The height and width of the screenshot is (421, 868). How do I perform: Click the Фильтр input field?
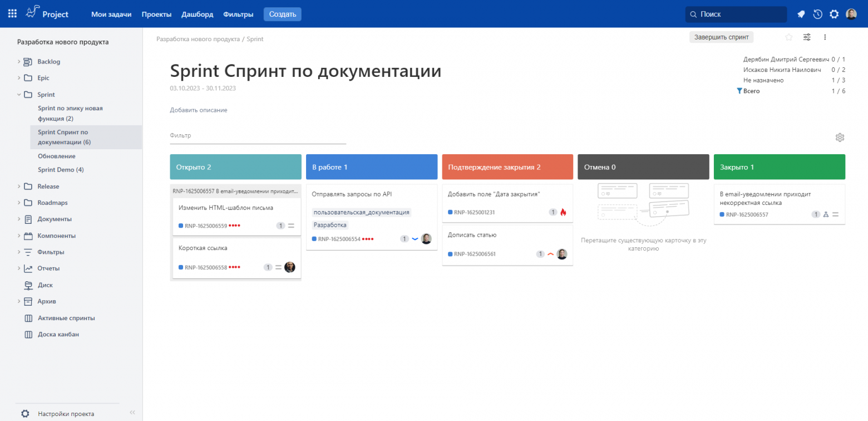tap(258, 136)
